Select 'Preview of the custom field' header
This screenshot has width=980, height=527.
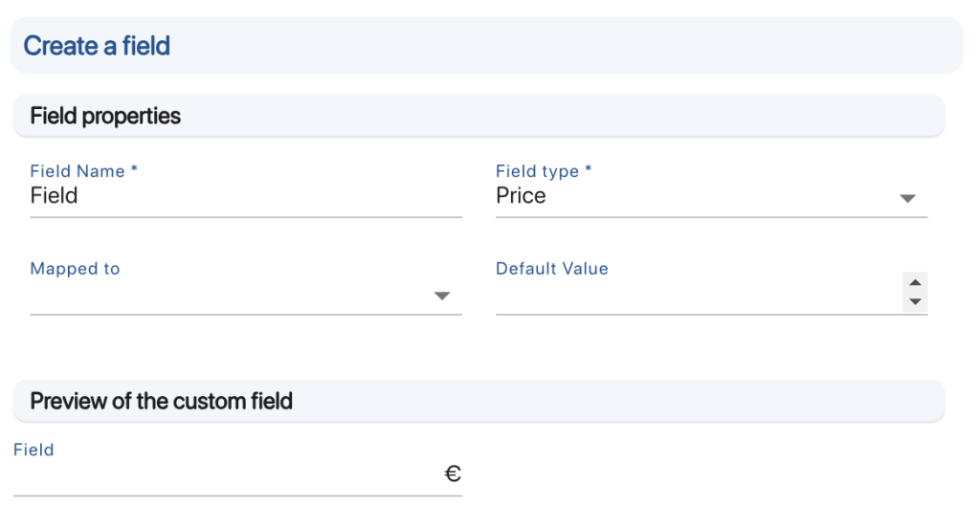161,401
